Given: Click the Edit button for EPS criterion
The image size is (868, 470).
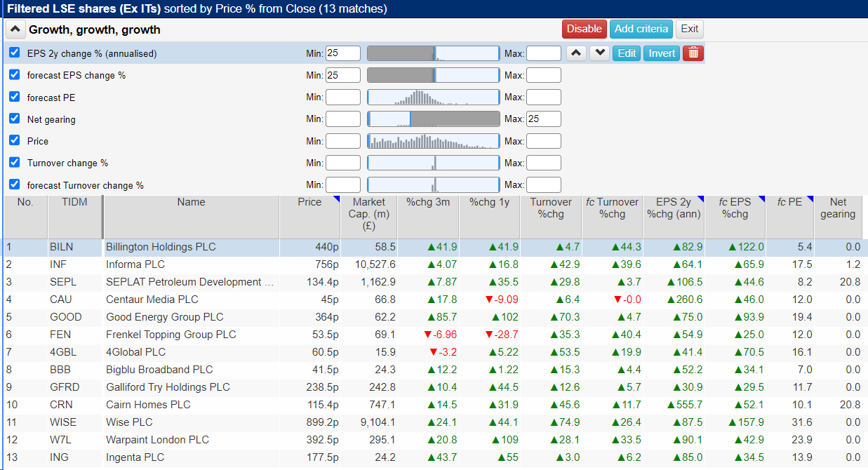Looking at the screenshot, I should pyautogui.click(x=627, y=53).
